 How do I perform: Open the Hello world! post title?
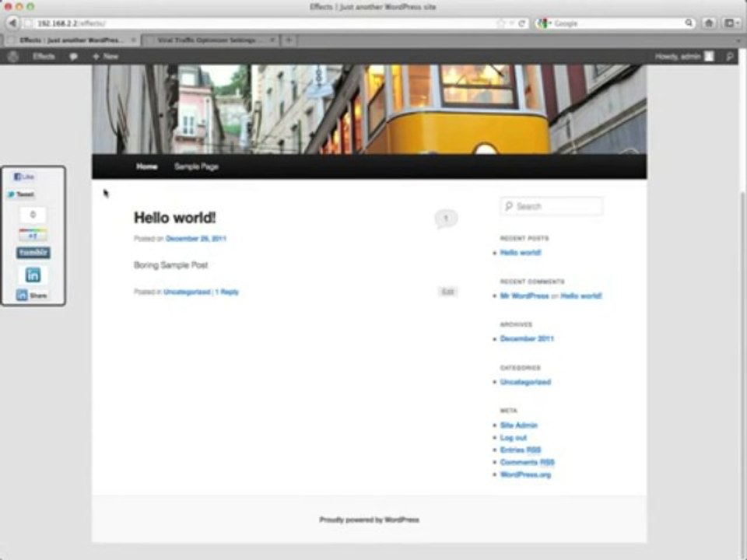(x=175, y=218)
